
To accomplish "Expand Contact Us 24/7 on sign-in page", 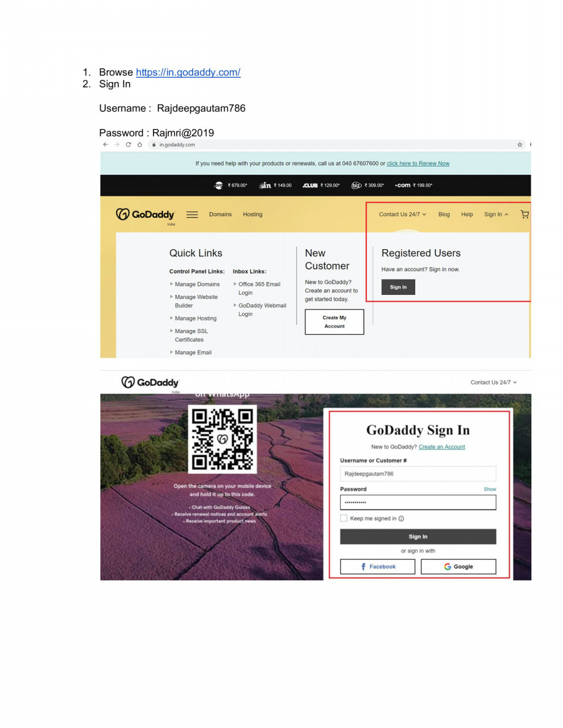I will pyautogui.click(x=494, y=382).
